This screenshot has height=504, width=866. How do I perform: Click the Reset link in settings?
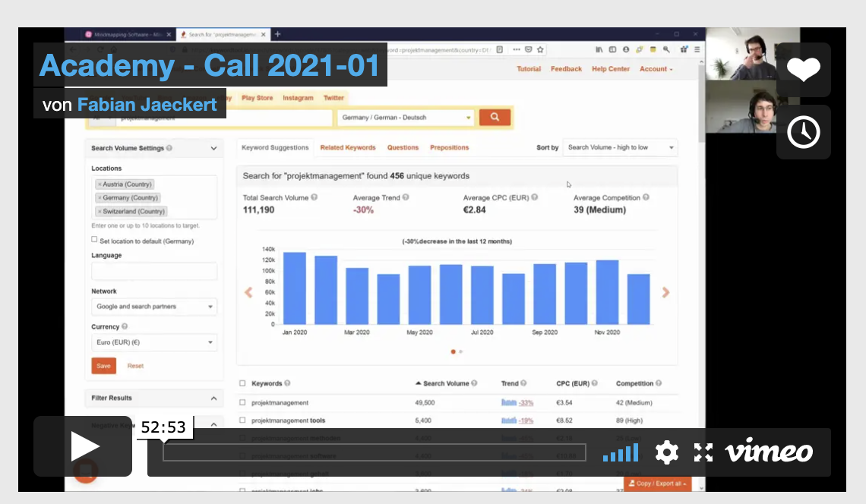[x=135, y=366]
